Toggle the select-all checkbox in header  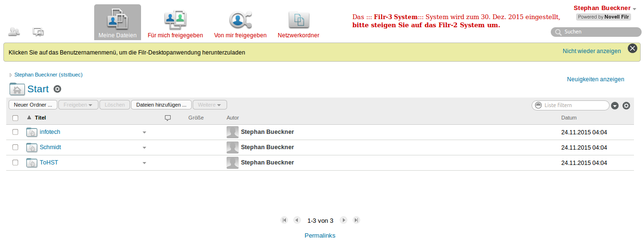15,118
